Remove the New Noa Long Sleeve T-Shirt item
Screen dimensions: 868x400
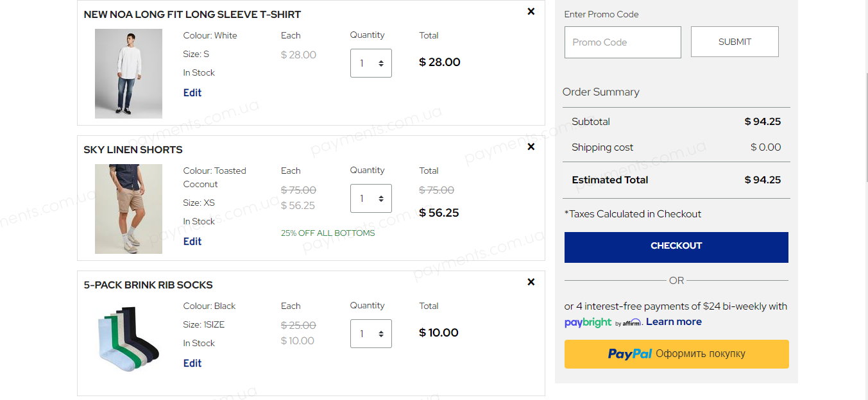[531, 12]
